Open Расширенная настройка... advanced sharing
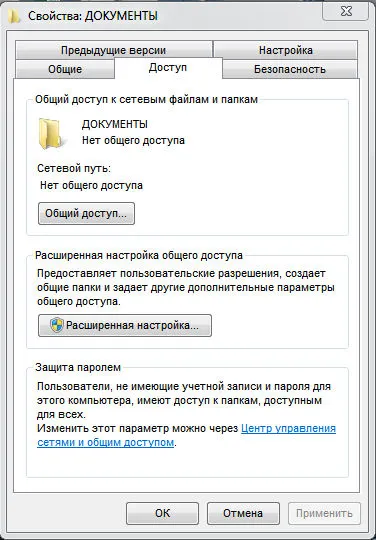This screenshot has height=540, width=376. coord(125,325)
